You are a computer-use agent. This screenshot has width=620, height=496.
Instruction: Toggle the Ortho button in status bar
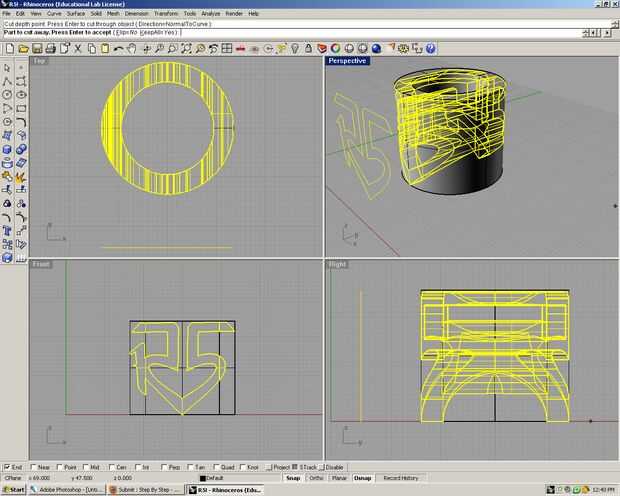coord(316,478)
